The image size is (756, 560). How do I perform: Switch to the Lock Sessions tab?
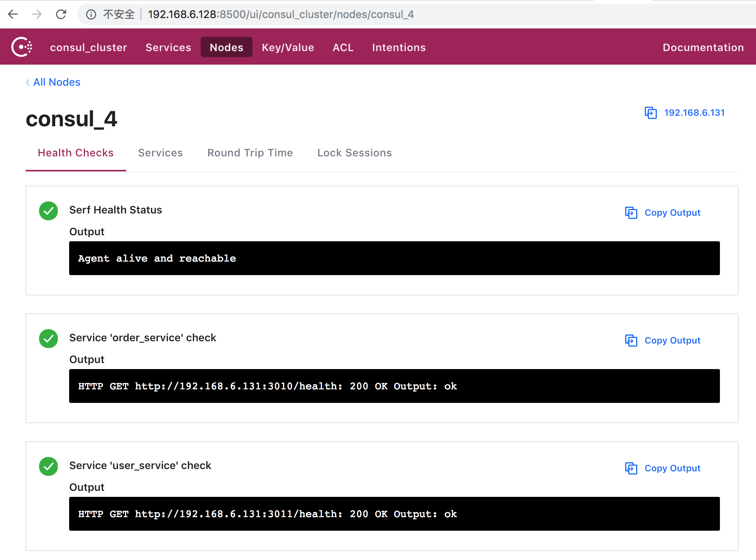[x=354, y=153]
